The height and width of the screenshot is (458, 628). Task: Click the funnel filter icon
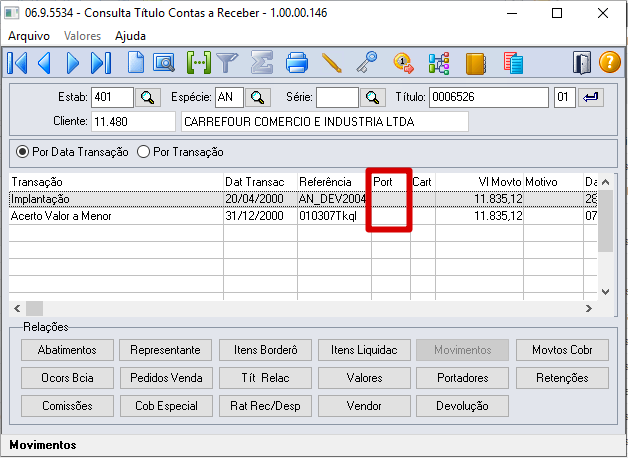227,63
